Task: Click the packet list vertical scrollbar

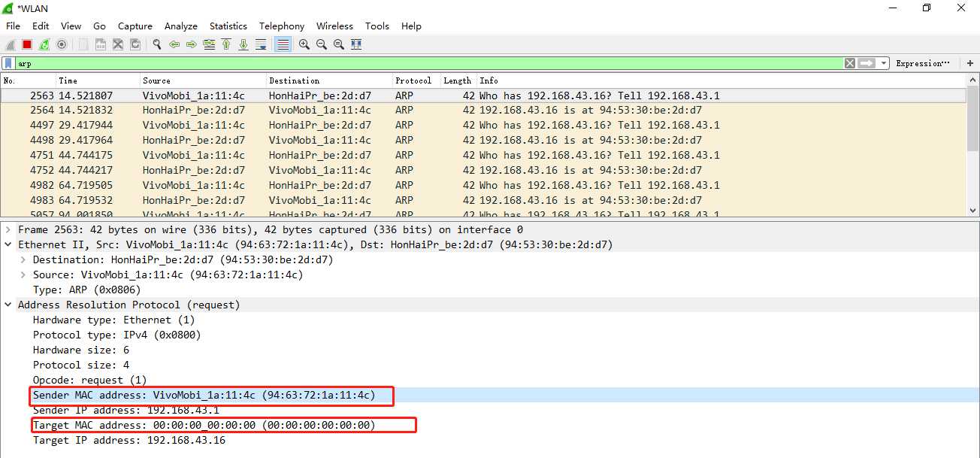Action: click(972, 144)
